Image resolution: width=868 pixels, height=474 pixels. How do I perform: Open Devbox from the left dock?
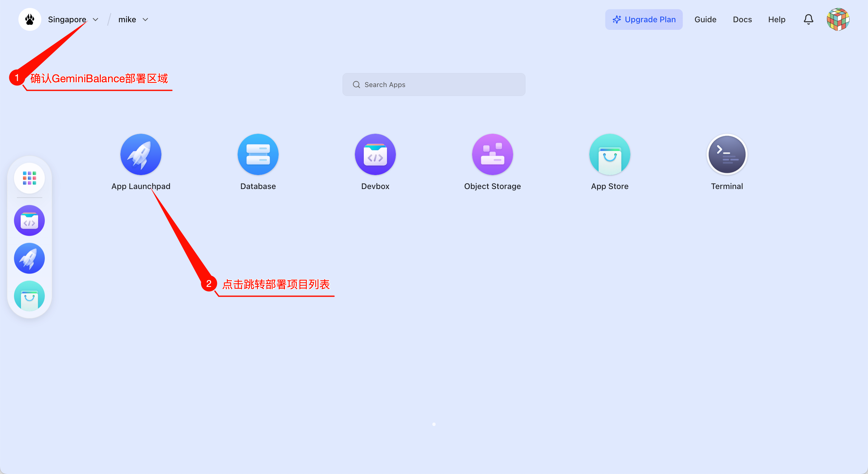click(x=29, y=221)
